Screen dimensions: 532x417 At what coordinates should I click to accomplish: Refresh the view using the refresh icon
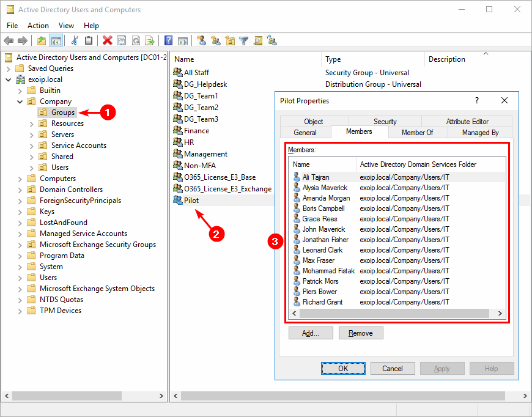coord(137,40)
